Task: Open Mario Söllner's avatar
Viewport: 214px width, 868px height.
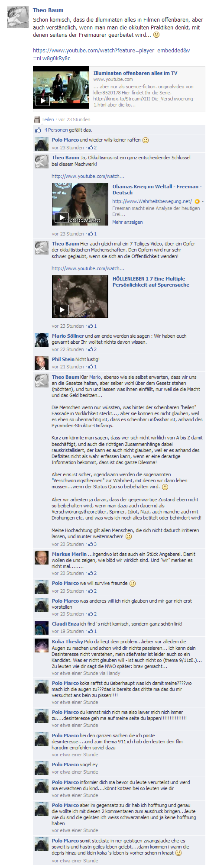Action: pyautogui.click(x=42, y=340)
